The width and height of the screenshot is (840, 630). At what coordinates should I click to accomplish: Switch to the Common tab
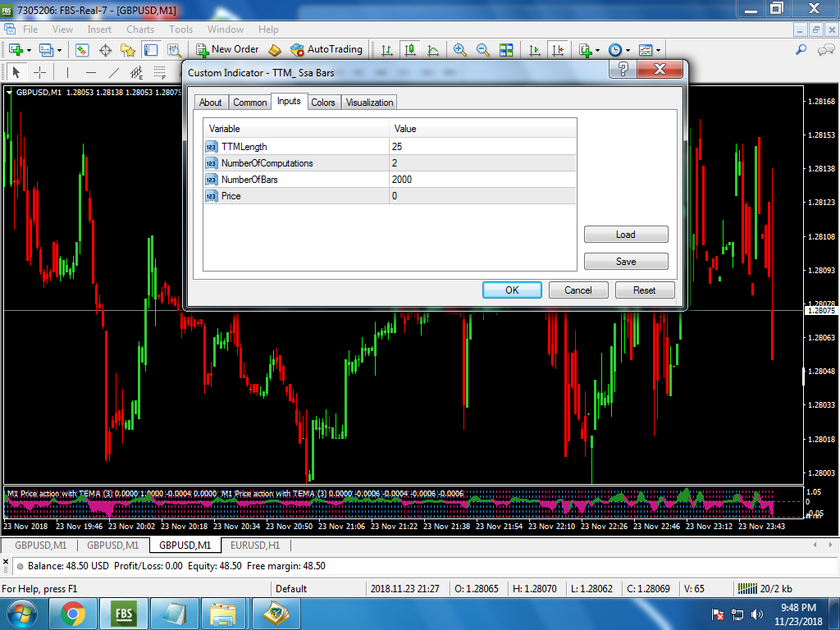tap(250, 103)
